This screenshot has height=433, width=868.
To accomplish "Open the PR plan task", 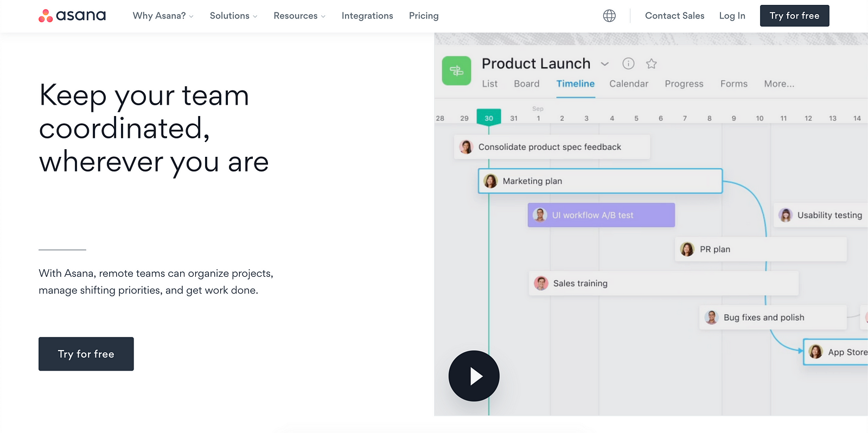I will 761,249.
